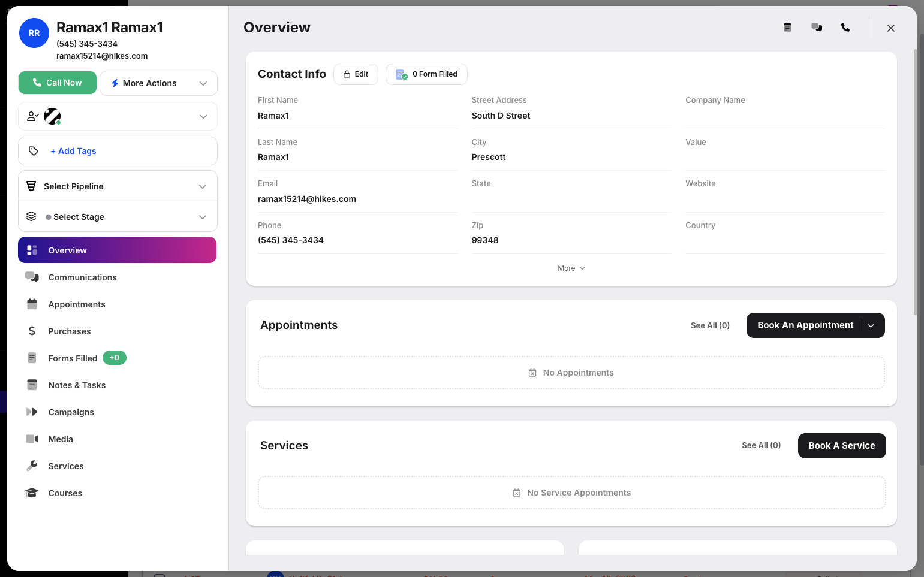This screenshot has width=924, height=577.
Task: Select the Overview menu item
Action: coord(117,250)
